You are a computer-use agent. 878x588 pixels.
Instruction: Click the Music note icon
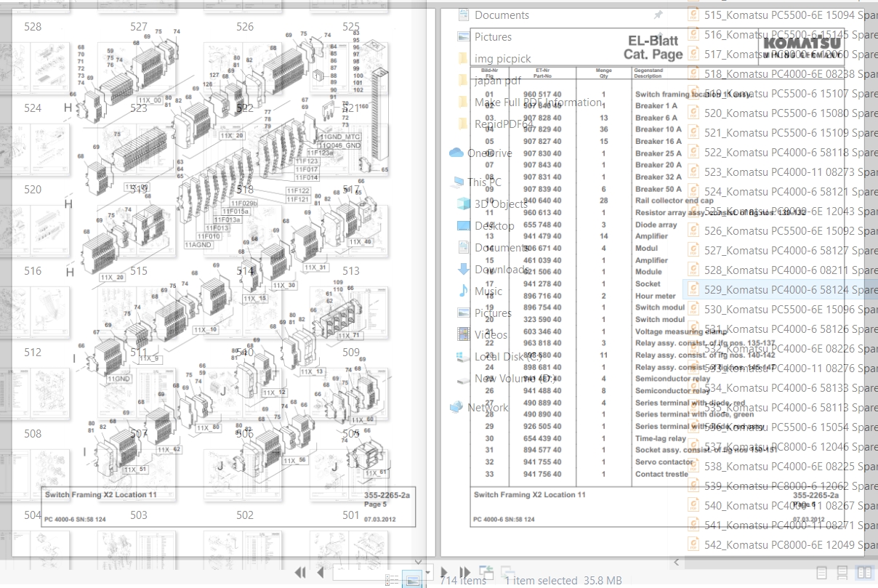(464, 291)
